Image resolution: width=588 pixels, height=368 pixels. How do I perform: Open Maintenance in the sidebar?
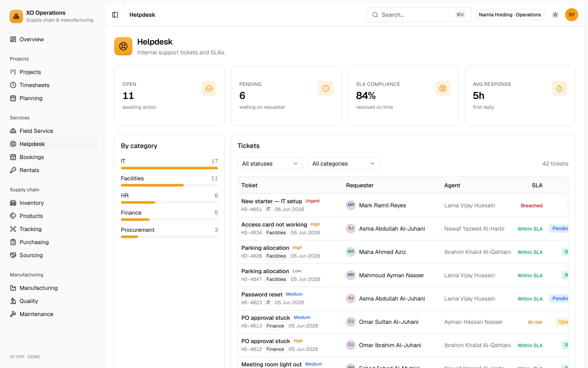pos(52,314)
